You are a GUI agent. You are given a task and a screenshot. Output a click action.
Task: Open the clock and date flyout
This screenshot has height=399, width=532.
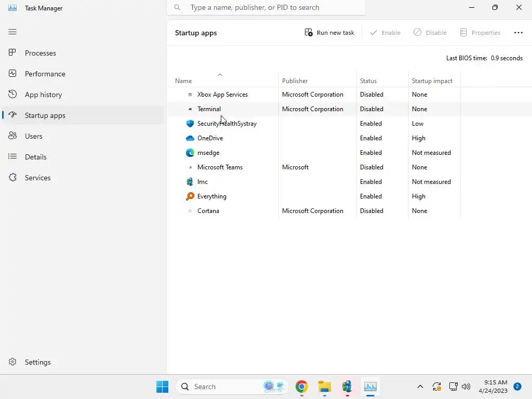(493, 387)
